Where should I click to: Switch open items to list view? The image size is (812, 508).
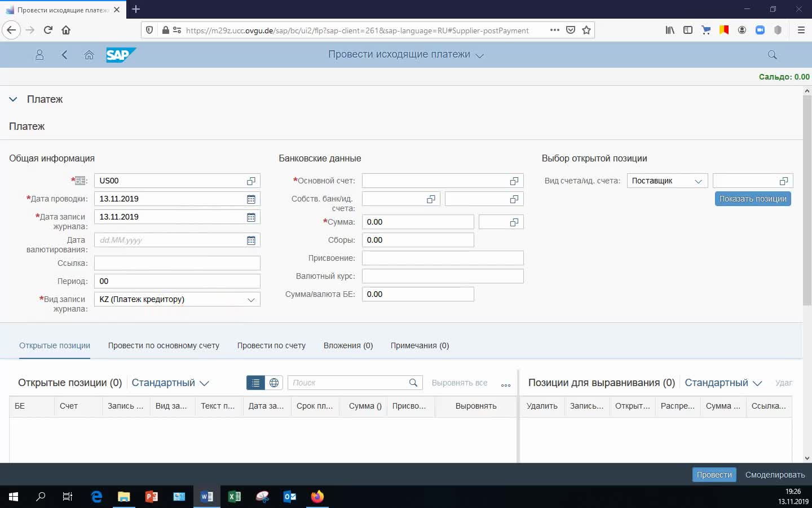(255, 383)
